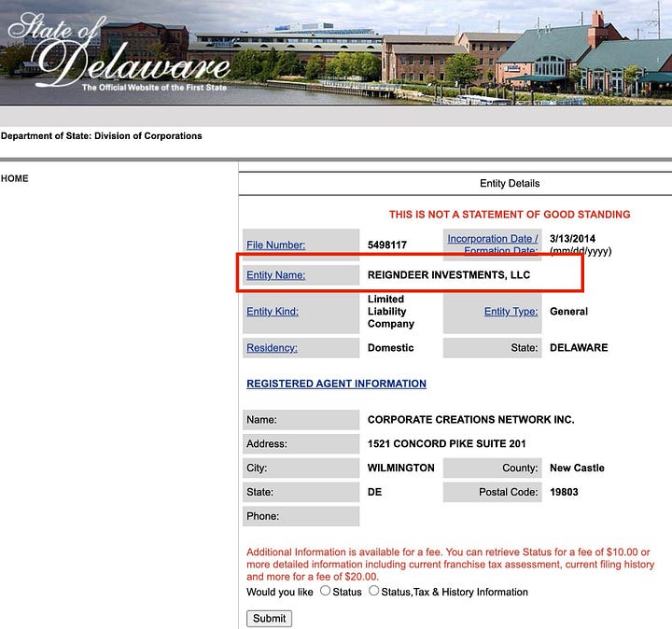Click REIGNDEER INVESTMENTS, LLC entity name text
The image size is (672, 629).
(x=449, y=275)
